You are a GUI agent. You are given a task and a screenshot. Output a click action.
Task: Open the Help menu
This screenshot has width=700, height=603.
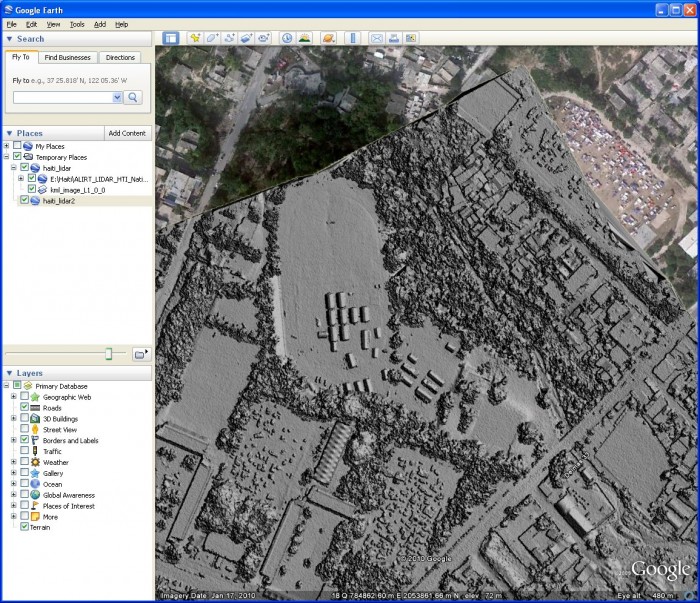pos(121,25)
